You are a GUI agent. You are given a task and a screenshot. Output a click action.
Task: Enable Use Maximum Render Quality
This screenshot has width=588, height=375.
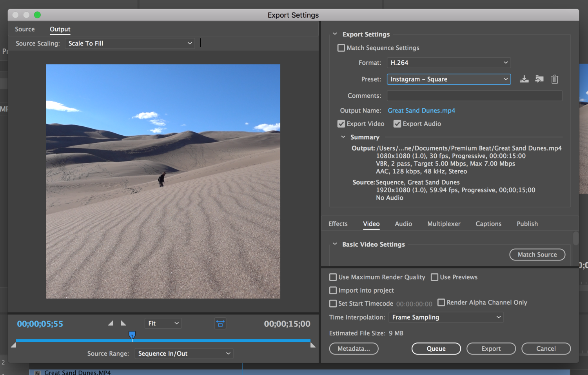[x=333, y=277]
